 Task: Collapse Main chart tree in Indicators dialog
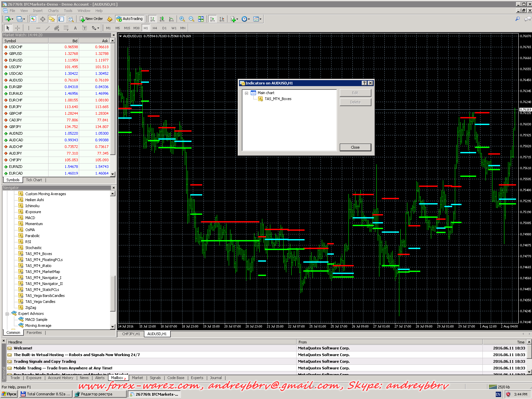click(246, 93)
